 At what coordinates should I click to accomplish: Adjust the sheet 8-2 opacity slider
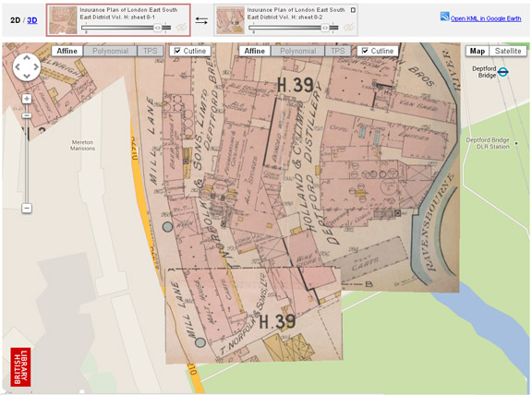click(325, 28)
